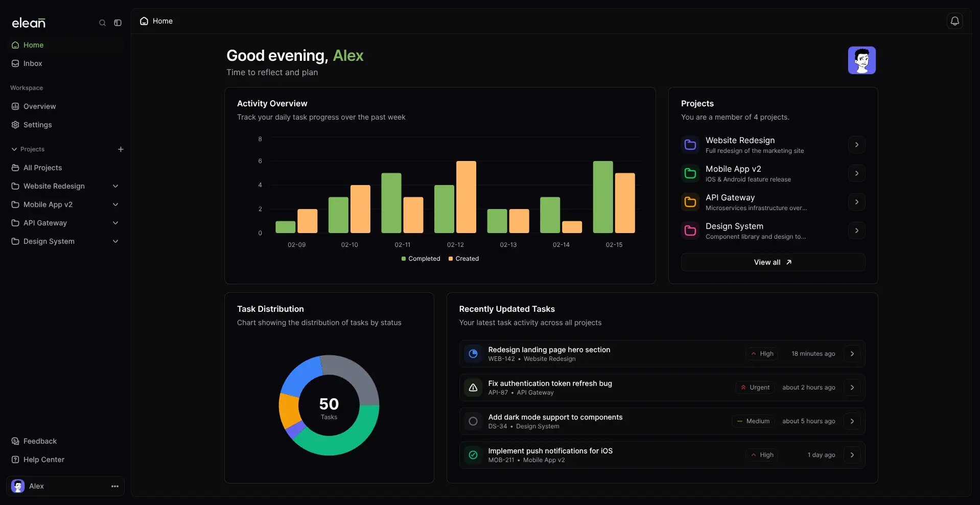The height and width of the screenshot is (505, 980).
Task: Click the elean logo
Action: coord(29,22)
